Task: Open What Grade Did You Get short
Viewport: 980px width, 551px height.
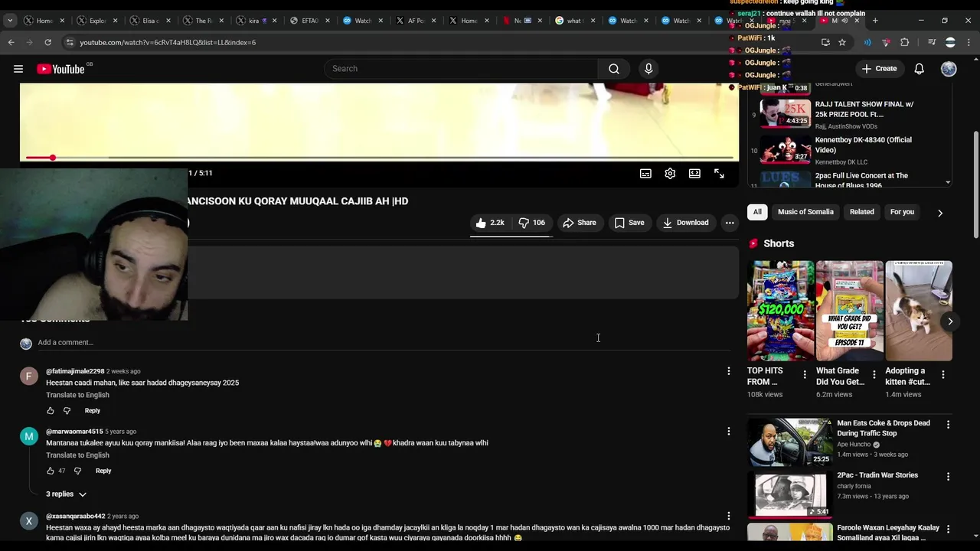Action: tap(849, 311)
